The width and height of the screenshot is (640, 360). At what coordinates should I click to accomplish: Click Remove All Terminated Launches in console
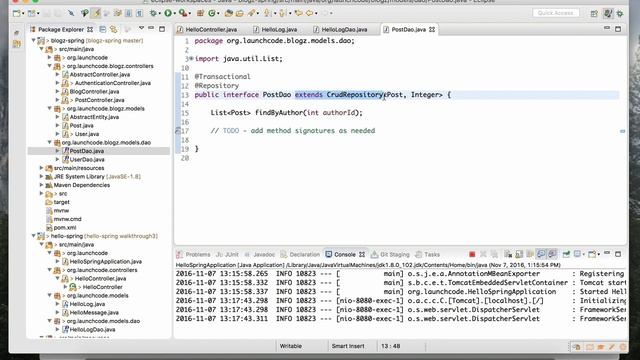pyautogui.click(x=494, y=254)
